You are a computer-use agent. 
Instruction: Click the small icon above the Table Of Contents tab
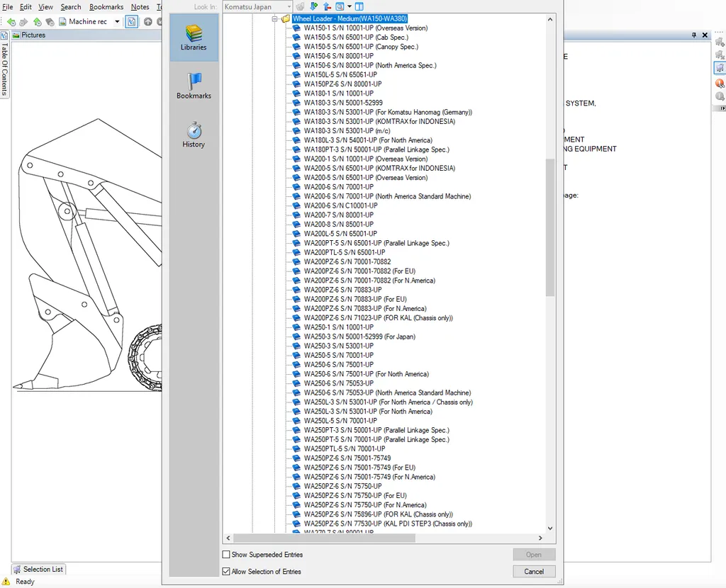pyautogui.click(x=4, y=35)
